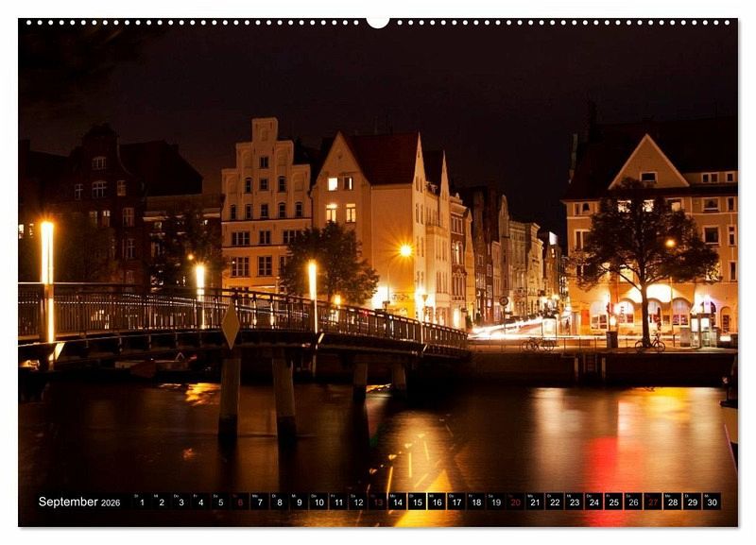Select day 26 in the calendar strip
Screen dimensions: 756x545
pos(633,502)
